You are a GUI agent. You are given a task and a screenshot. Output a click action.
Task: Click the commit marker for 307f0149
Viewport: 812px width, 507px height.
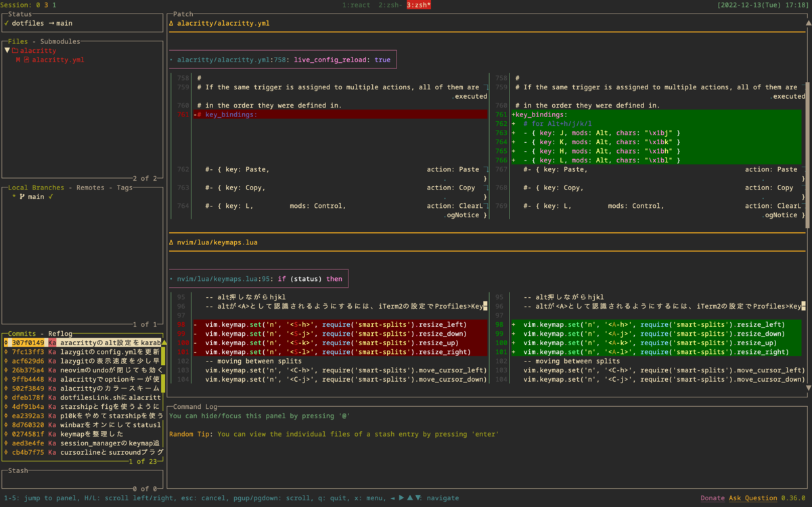point(5,343)
